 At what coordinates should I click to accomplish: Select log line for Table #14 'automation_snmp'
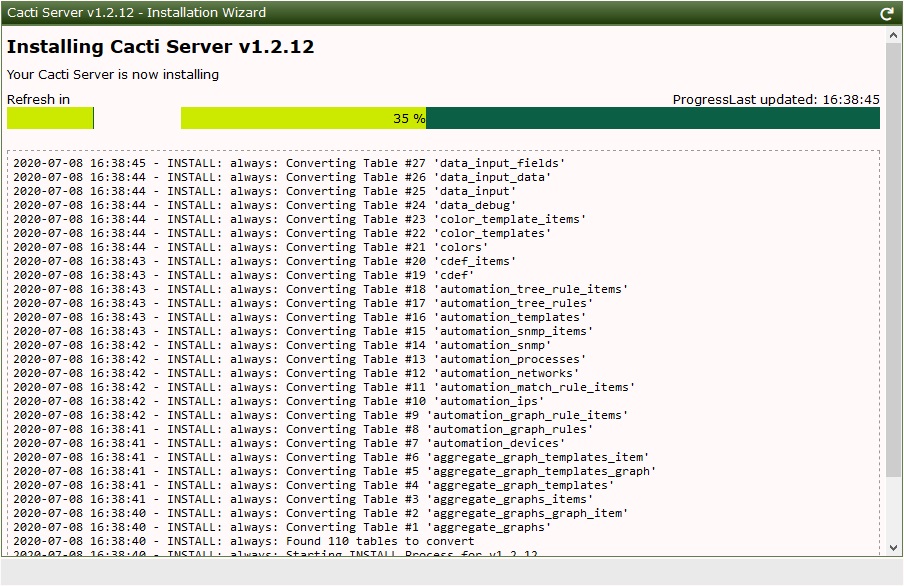point(282,345)
